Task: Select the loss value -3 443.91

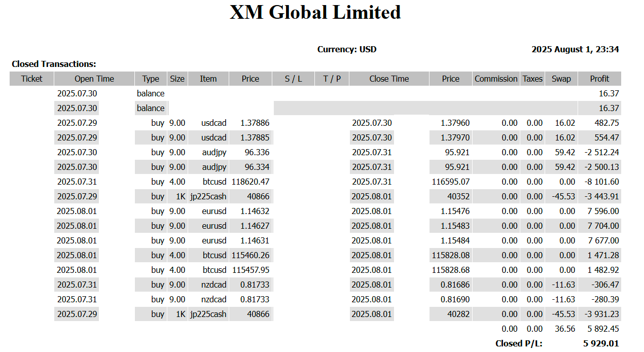Action: (x=601, y=196)
